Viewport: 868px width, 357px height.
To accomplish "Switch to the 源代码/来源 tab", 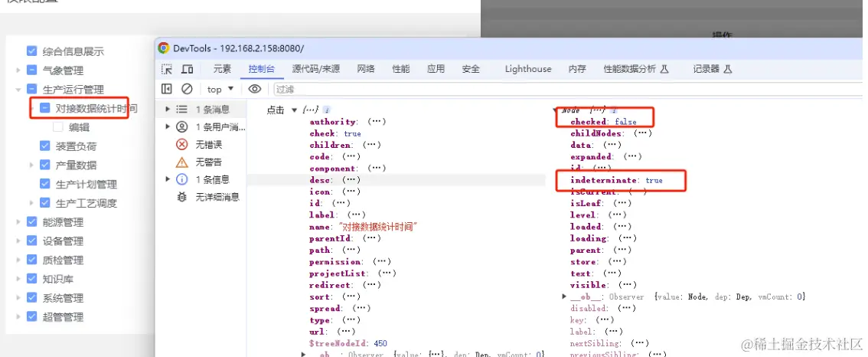I will (316, 69).
